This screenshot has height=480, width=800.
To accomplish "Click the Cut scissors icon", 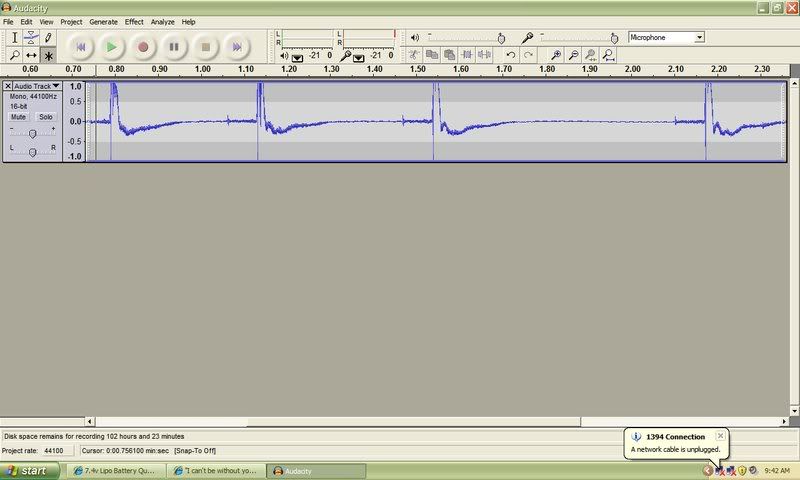I will click(414, 55).
